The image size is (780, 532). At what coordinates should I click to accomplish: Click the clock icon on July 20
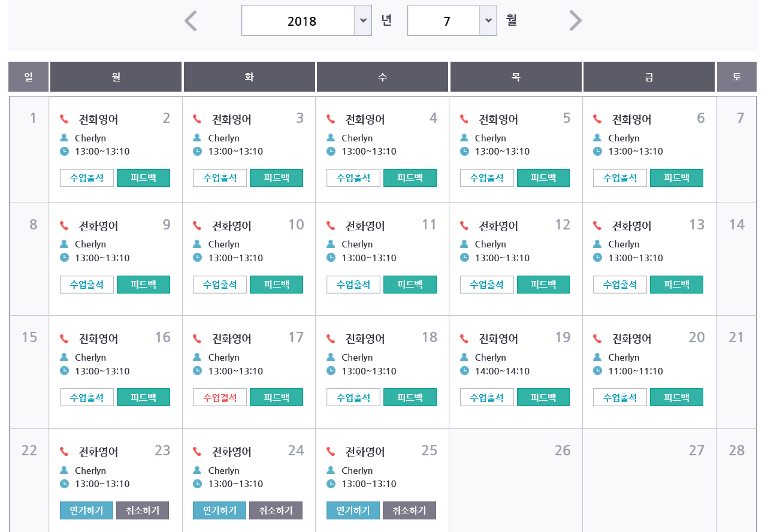[x=597, y=371]
